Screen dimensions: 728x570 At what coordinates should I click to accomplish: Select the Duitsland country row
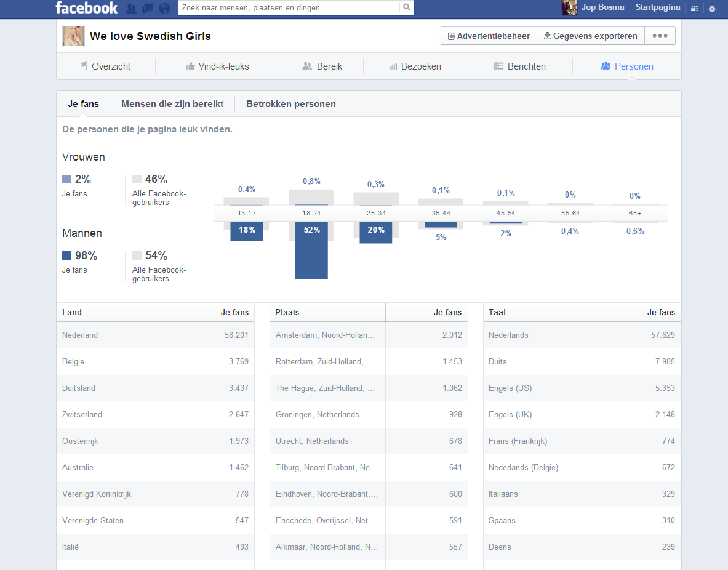tap(156, 388)
